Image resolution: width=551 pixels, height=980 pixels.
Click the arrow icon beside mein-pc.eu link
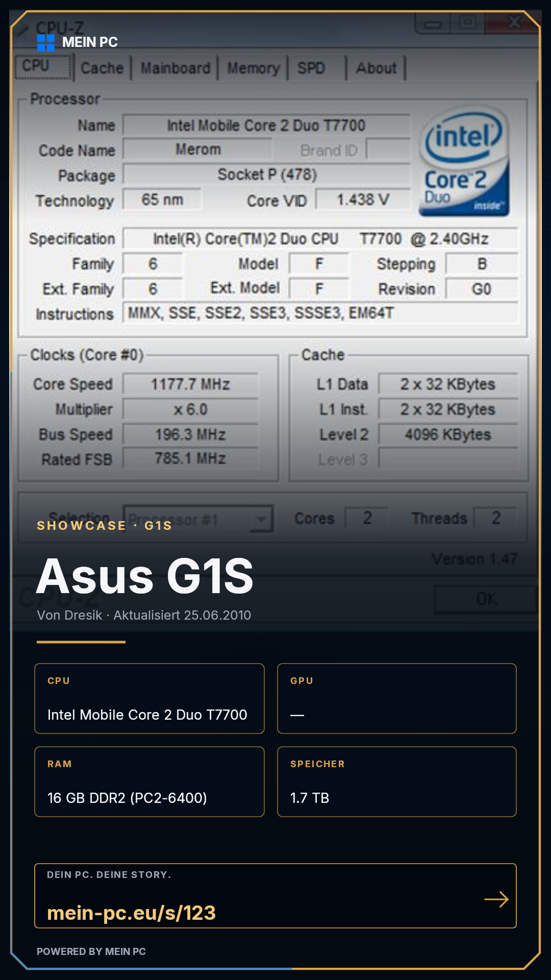(x=496, y=899)
